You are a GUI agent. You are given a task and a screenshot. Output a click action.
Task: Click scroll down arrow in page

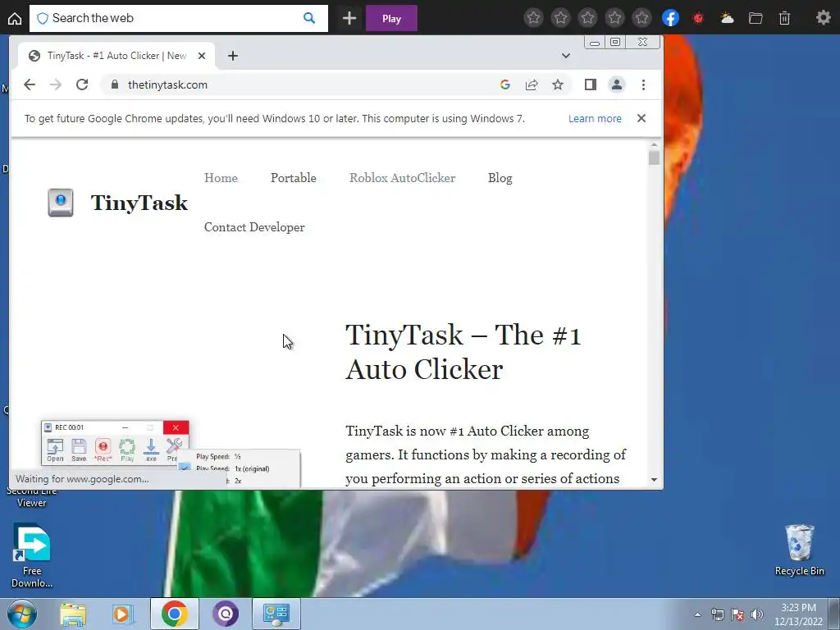(654, 479)
